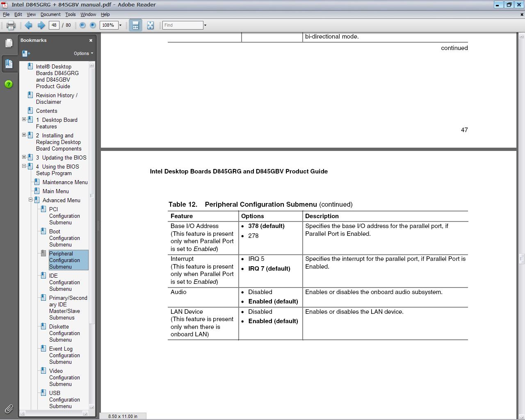Open the Pages panel icon
The image size is (525, 420).
(9, 43)
